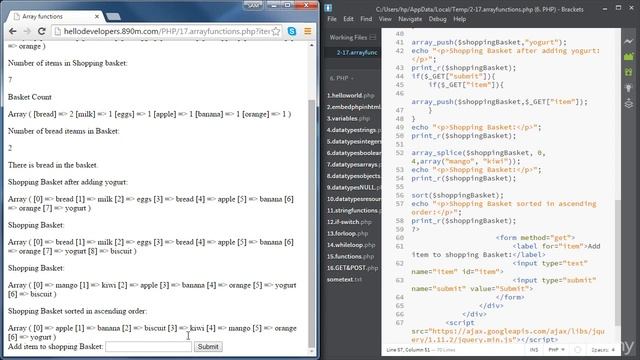The width and height of the screenshot is (640, 360).
Task: Click the Skype extension icon in Chrome
Action: [x=292, y=31]
